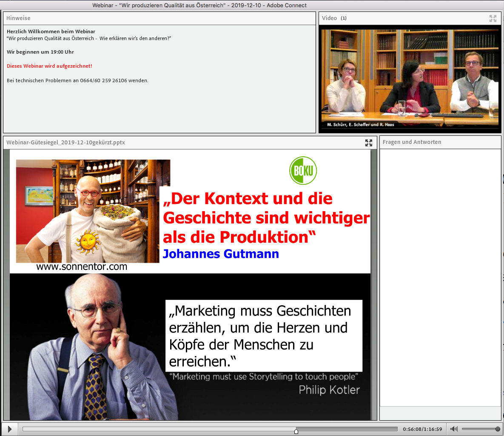
Task: Maximize the presentation pod with fullscreen icon
Action: tap(369, 143)
